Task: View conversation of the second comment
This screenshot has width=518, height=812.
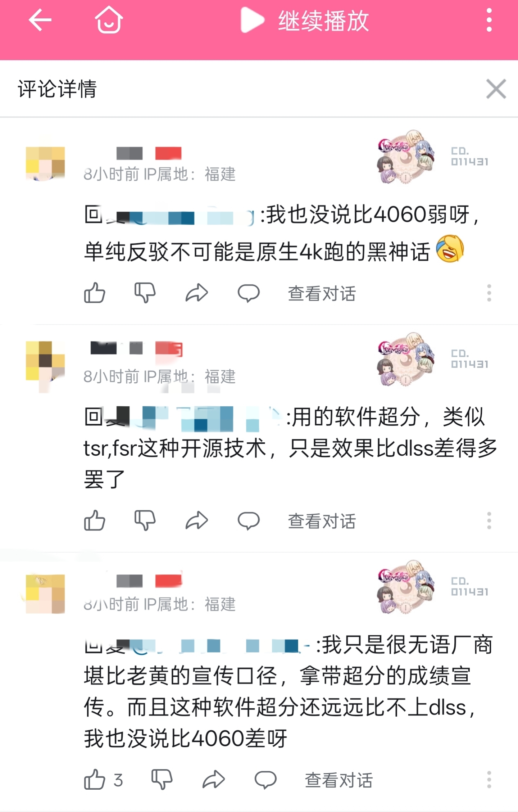Action: [x=322, y=521]
